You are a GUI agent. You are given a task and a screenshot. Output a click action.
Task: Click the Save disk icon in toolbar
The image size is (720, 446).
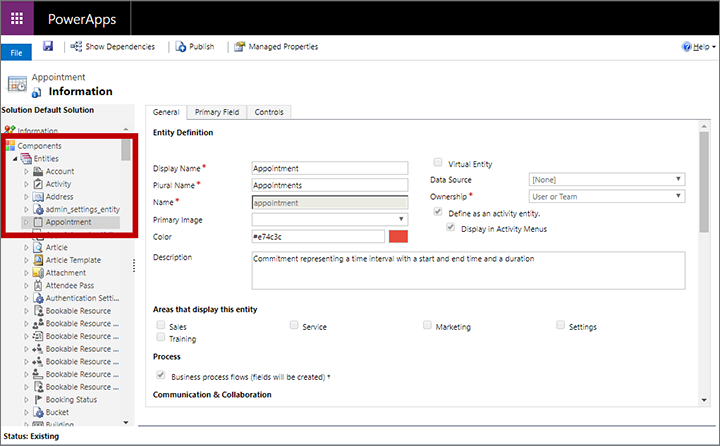47,46
